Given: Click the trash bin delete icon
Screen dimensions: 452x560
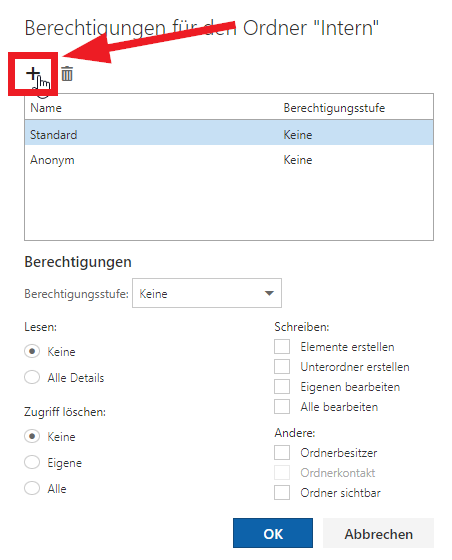Looking at the screenshot, I should click(x=67, y=74).
